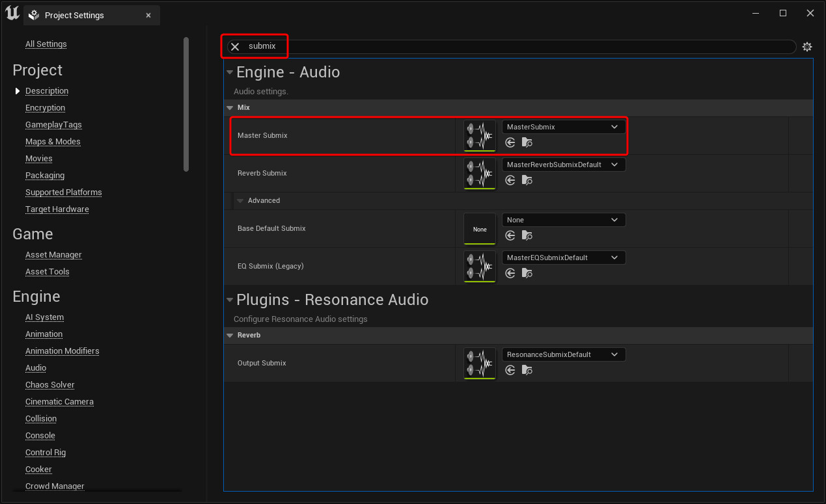Click the MasterSubmix waveform thumbnail
The width and height of the screenshot is (826, 504).
[x=480, y=135]
